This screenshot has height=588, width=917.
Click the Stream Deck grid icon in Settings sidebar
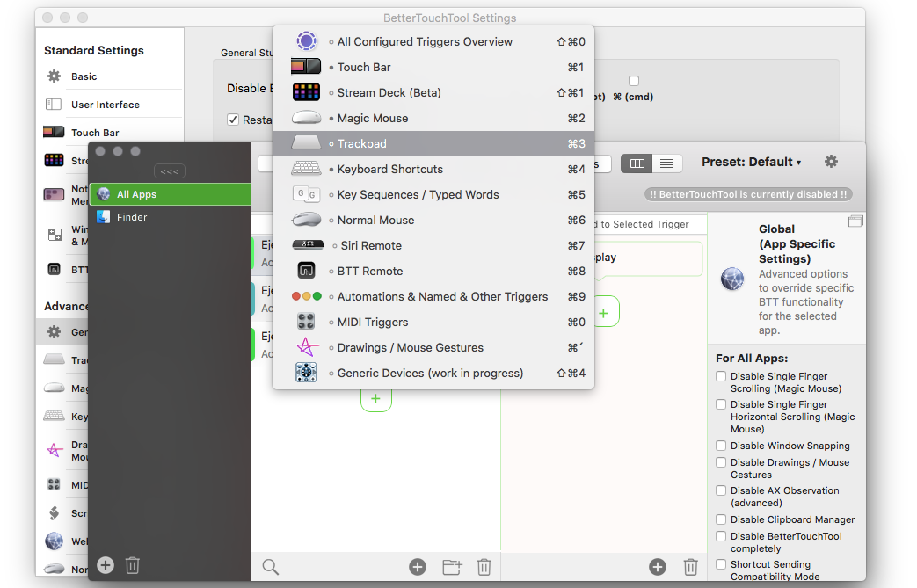point(54,160)
